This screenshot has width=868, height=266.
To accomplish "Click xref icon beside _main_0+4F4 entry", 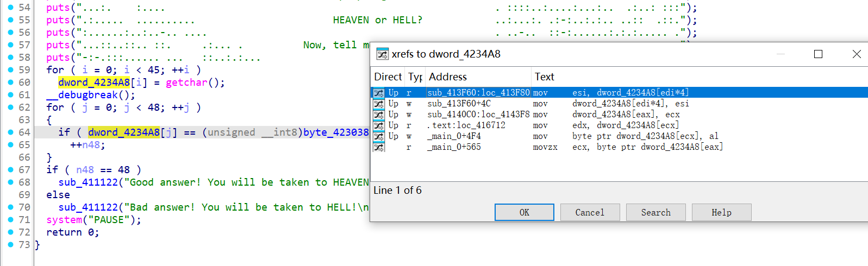I will [379, 136].
